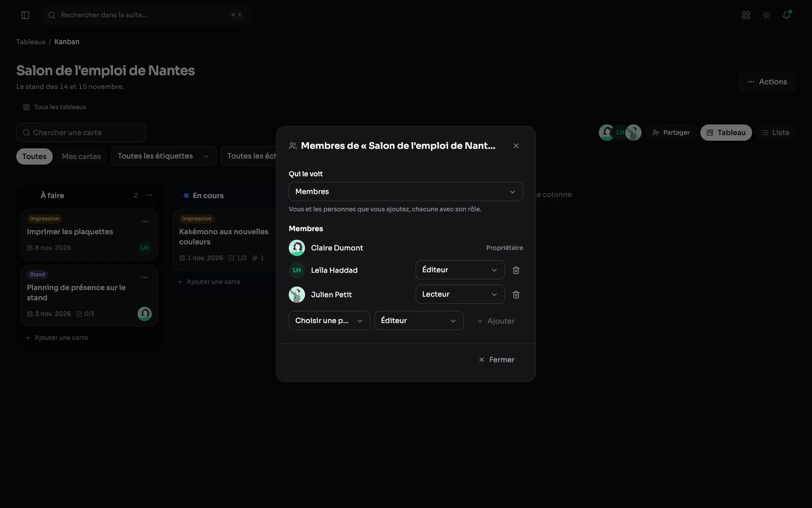Open Tableaux breadcrumb link
Viewport: 812px width, 508px height.
(x=31, y=42)
